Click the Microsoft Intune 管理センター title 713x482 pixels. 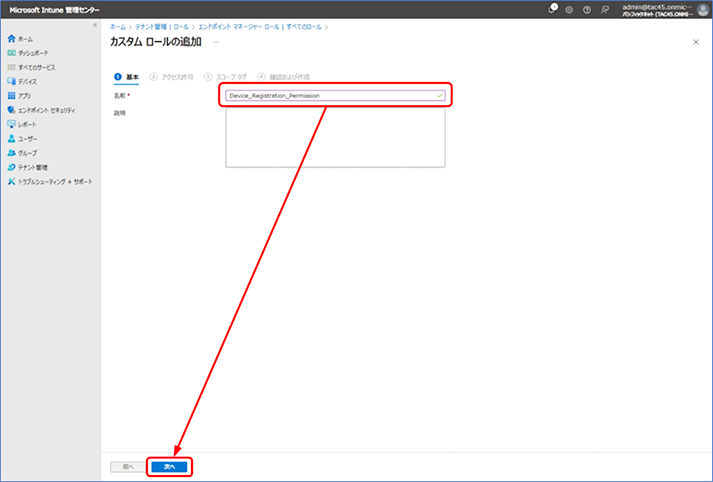click(55, 10)
